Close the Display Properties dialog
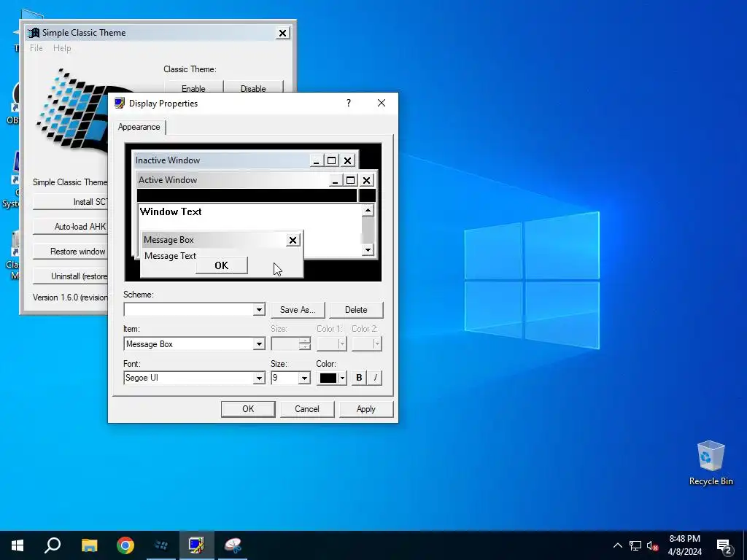The height and width of the screenshot is (560, 747). click(381, 103)
